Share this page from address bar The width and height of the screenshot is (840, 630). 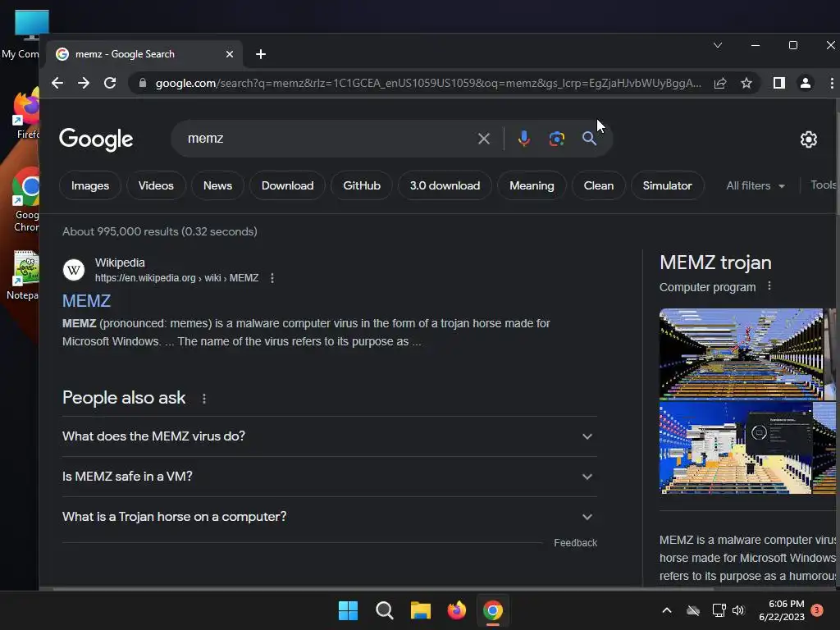(720, 83)
